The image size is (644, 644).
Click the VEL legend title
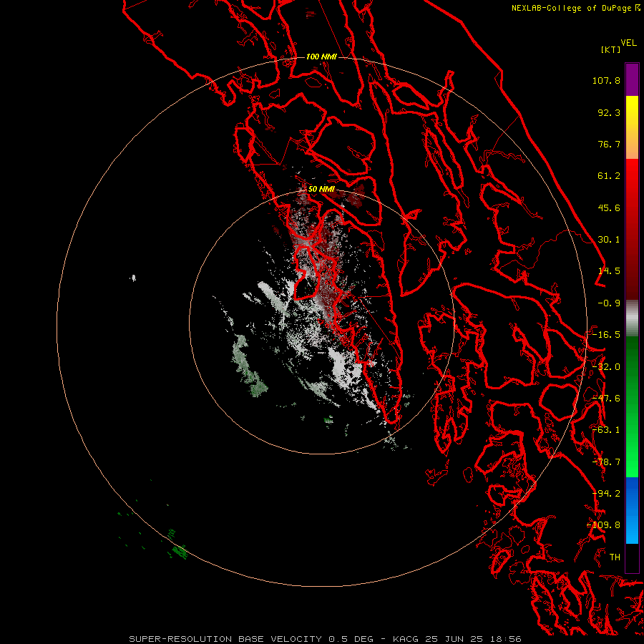click(628, 43)
